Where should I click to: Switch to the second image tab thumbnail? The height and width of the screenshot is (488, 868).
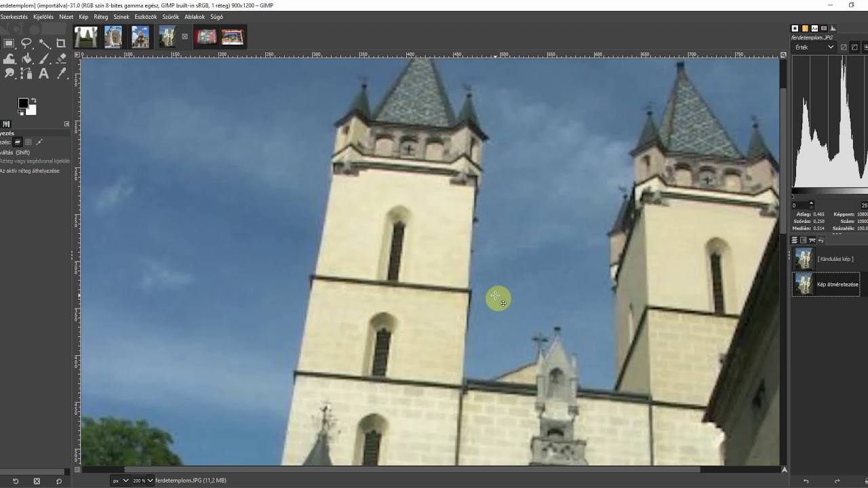pos(113,37)
